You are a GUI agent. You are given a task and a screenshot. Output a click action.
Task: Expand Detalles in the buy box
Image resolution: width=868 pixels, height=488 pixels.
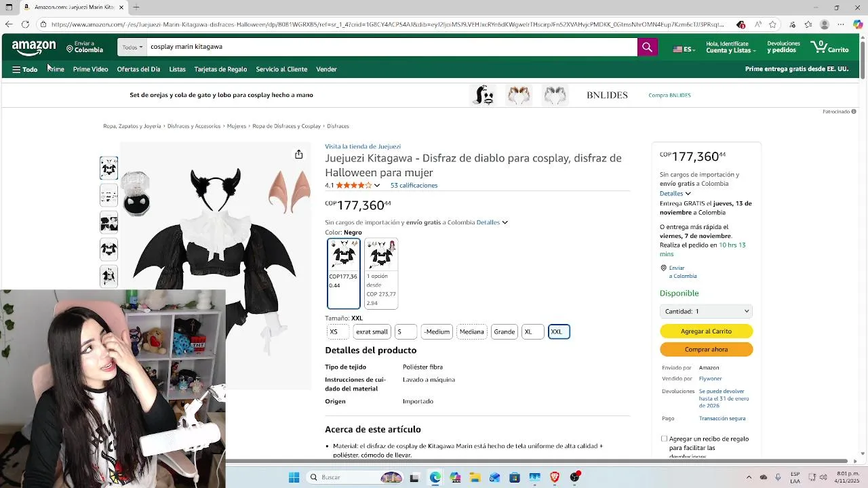tap(675, 193)
